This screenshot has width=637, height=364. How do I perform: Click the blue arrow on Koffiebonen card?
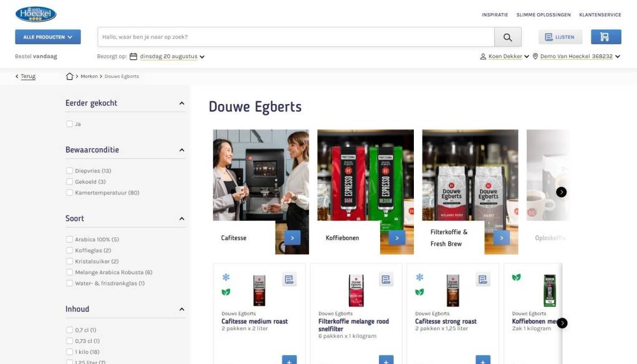coord(397,238)
